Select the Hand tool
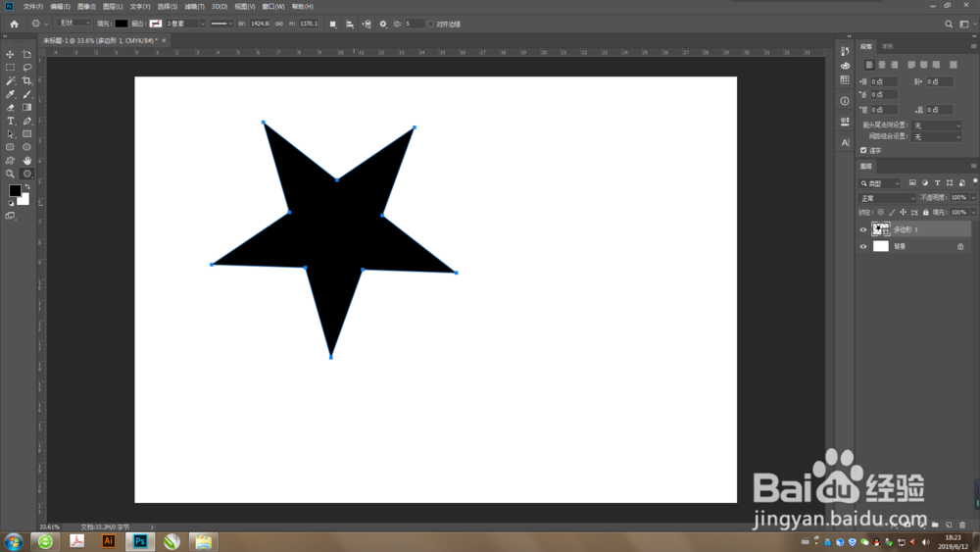 (26, 161)
